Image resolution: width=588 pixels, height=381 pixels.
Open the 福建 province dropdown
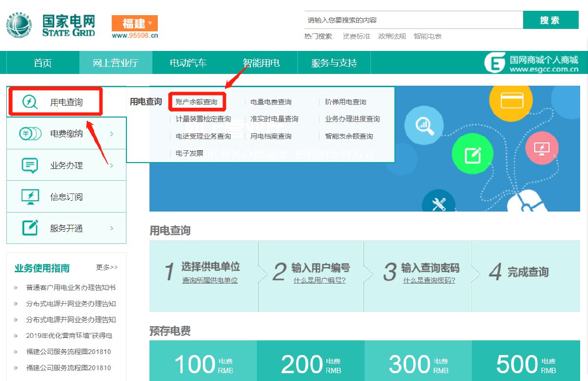(x=134, y=23)
